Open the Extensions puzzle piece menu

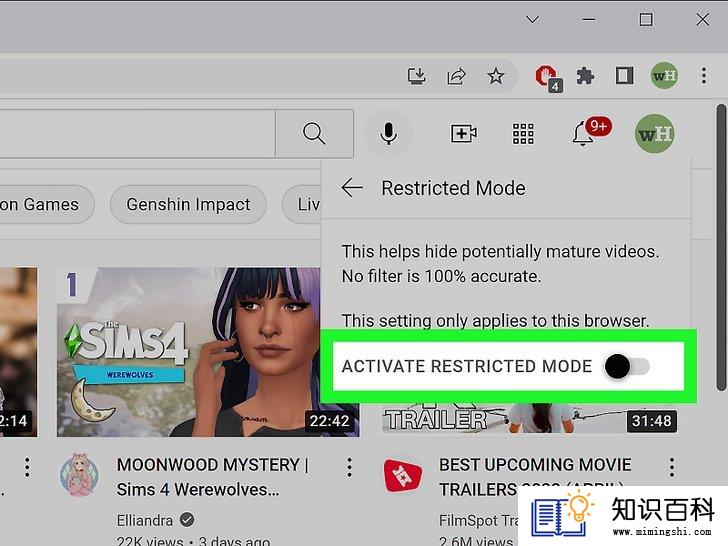[x=585, y=76]
